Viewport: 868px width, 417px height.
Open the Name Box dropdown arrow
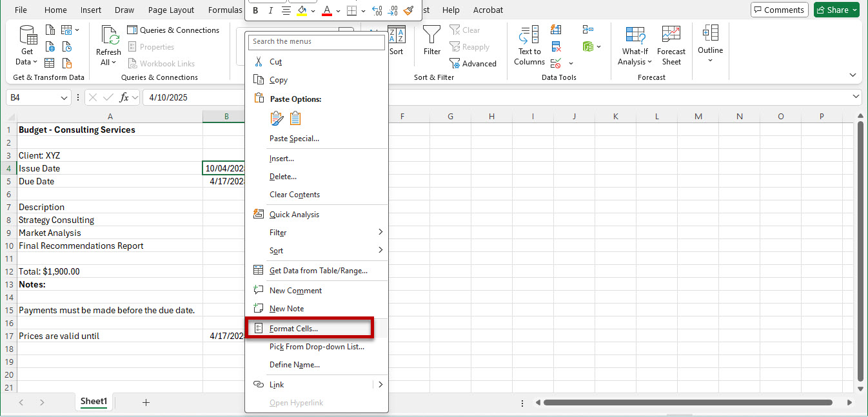(x=64, y=97)
